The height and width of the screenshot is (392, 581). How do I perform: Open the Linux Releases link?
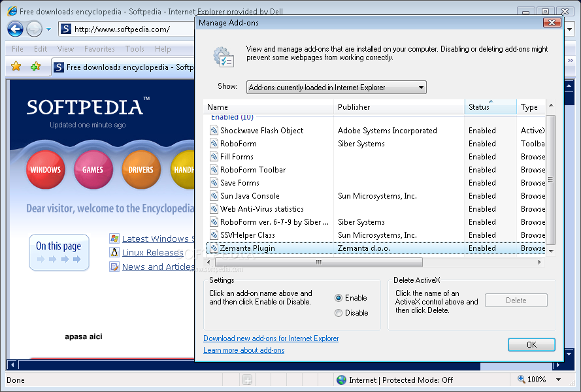click(153, 252)
